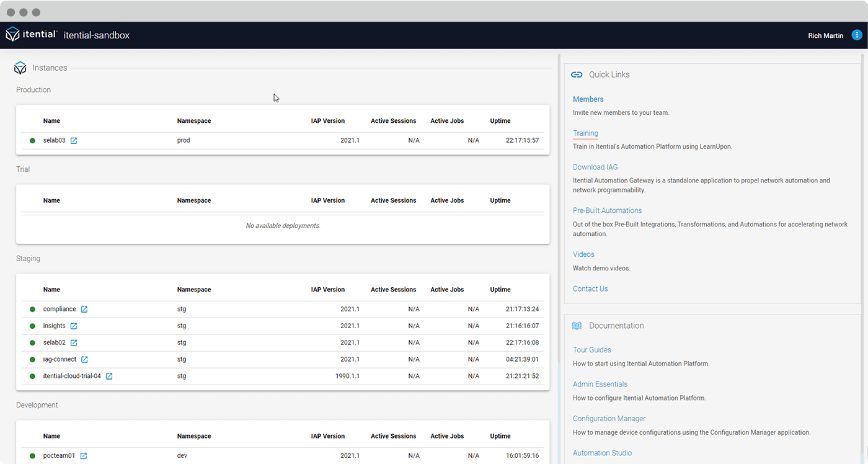
Task: Open selab03 instance external link icon
Action: [x=74, y=141]
